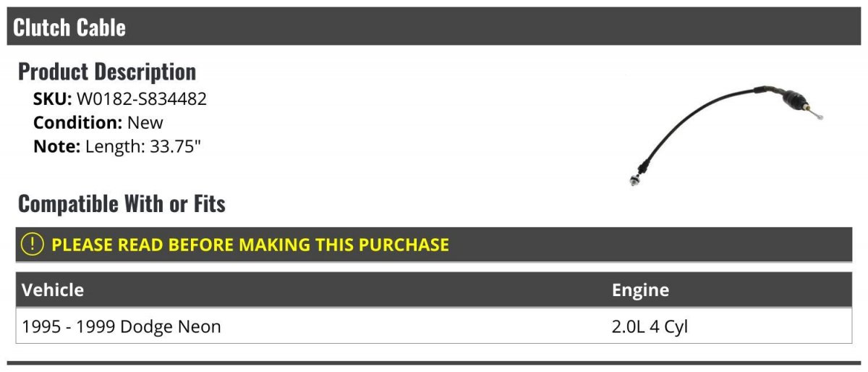The image size is (868, 372).
Task: Click the 2.0L 4 Cyl engine cell
Action: click(650, 326)
